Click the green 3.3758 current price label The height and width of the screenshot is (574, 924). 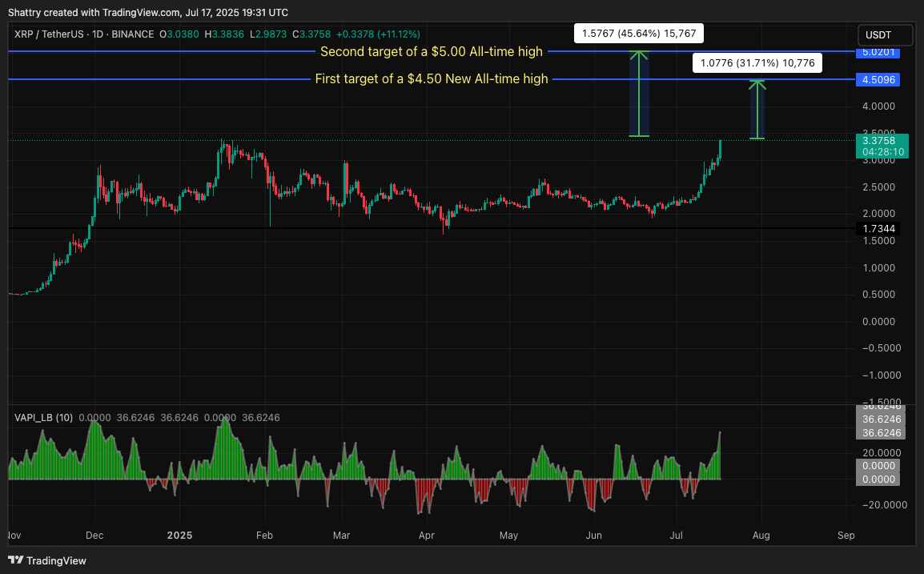click(x=879, y=146)
